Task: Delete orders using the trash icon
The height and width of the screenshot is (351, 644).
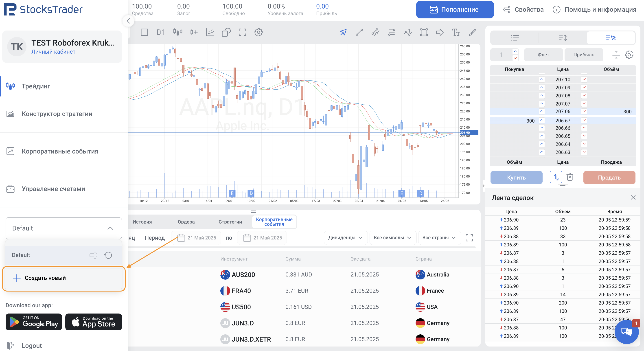Action: click(x=570, y=177)
